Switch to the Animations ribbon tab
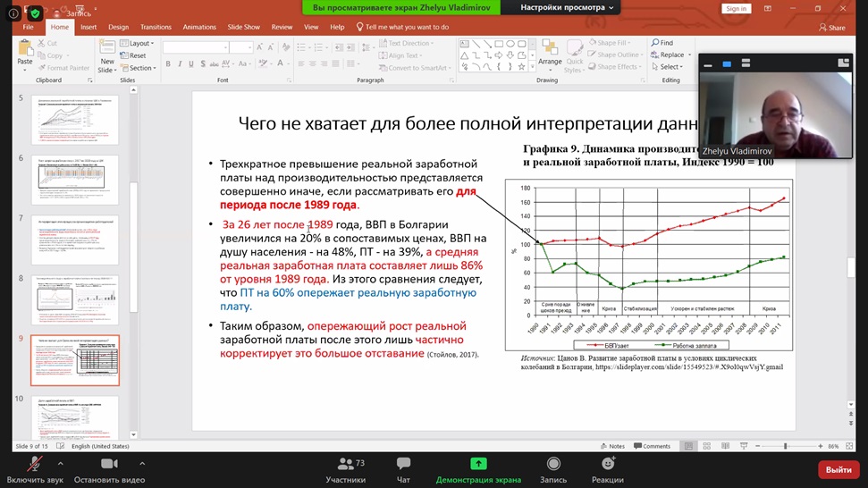Viewport: 868px width, 488px height. click(x=199, y=27)
